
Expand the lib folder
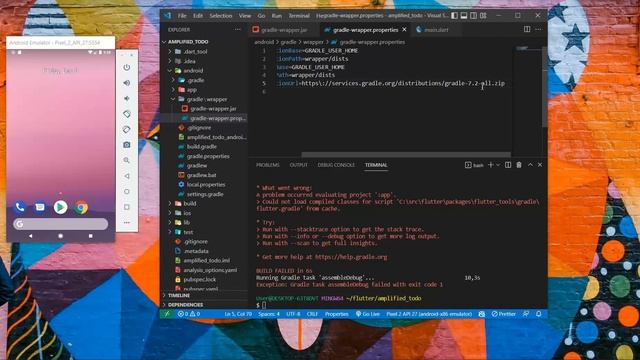click(170, 222)
